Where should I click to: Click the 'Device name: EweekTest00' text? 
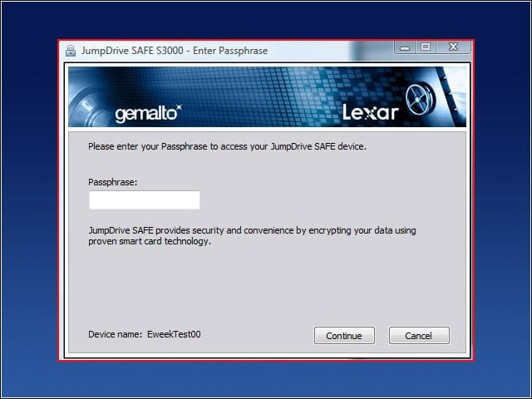pos(144,334)
